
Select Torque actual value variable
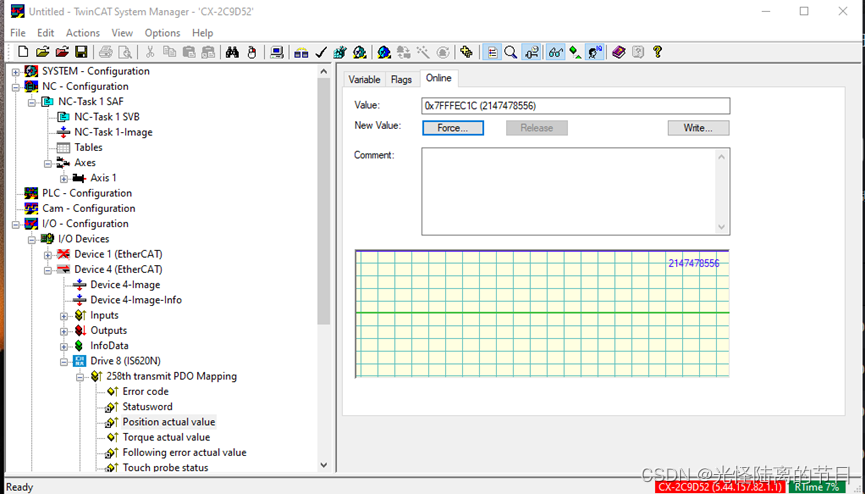(x=166, y=437)
